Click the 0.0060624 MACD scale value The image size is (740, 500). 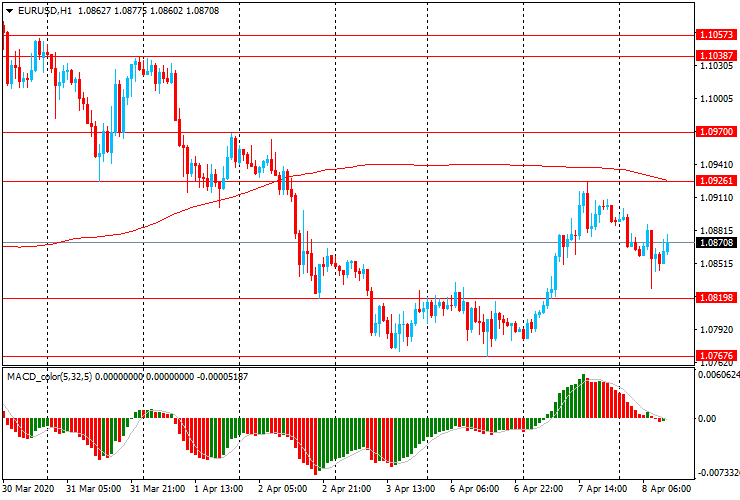pyautogui.click(x=718, y=374)
